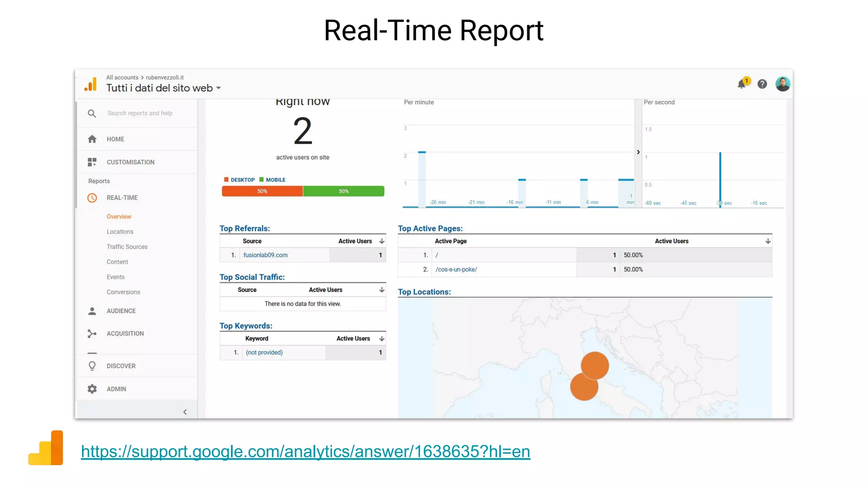Click the Active Page column header
This screenshot has height=488, width=868.
pos(451,241)
